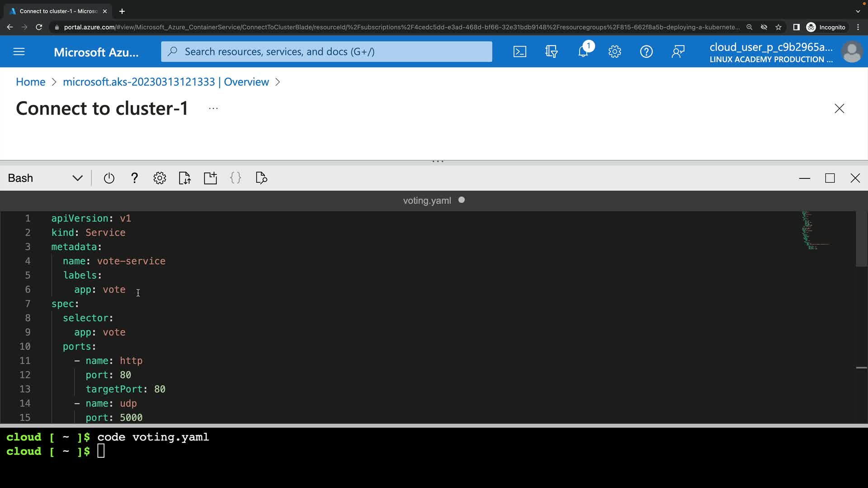Screen dimensions: 868x488
Task: Click the editor vertical scrollbar thumb
Action: (861, 239)
